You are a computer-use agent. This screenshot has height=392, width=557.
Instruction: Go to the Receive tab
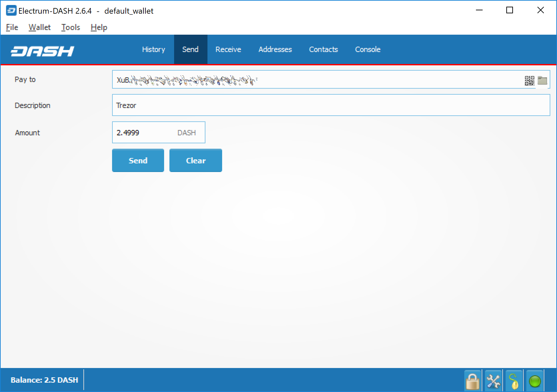tap(228, 50)
